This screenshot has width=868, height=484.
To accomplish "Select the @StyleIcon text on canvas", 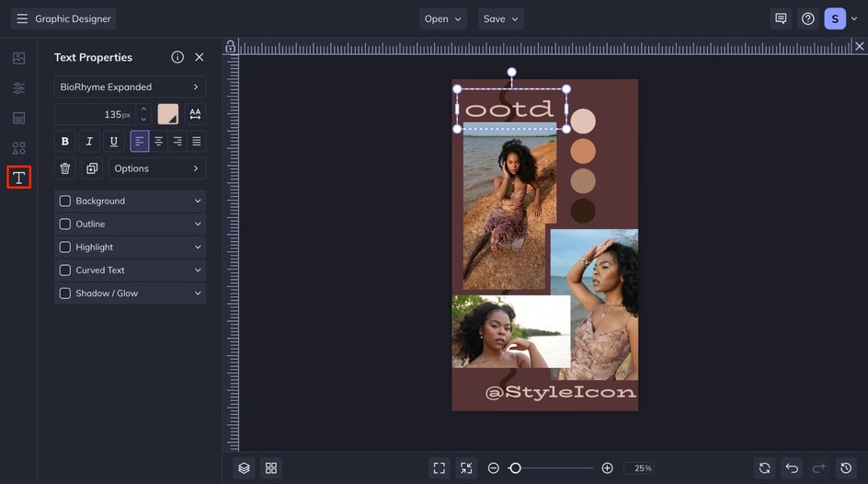I will [x=561, y=392].
